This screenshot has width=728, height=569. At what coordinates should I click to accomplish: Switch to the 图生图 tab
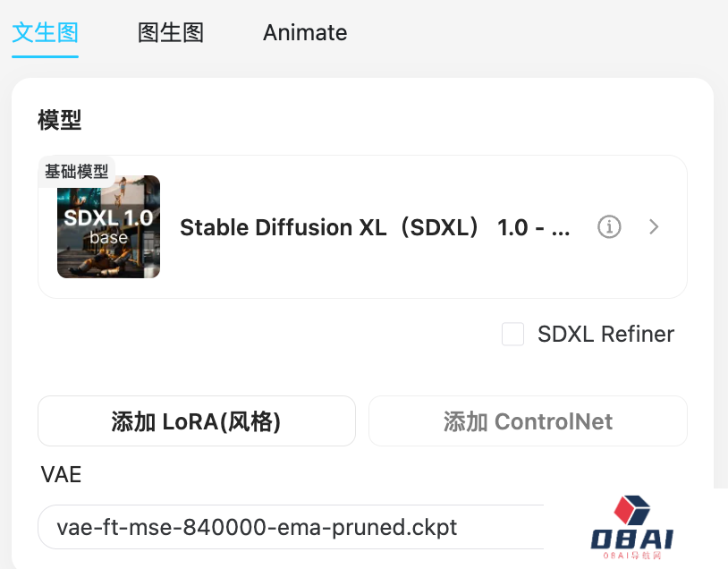171,33
